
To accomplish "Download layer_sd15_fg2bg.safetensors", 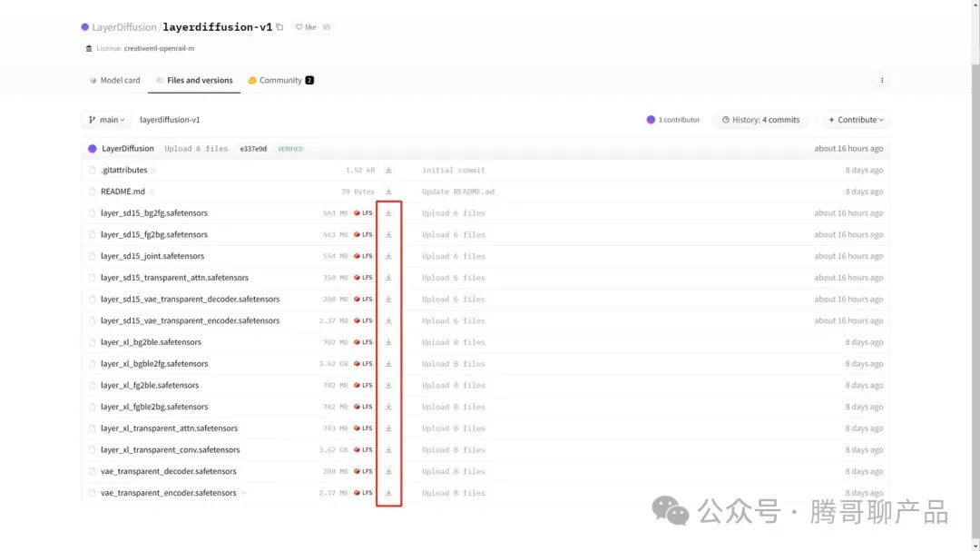I will (388, 234).
